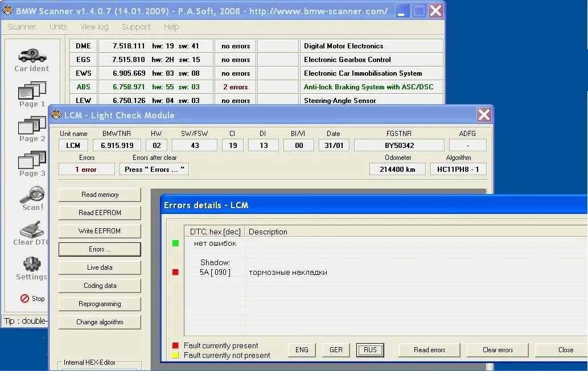Click the Write EEPROM button
Screen dimensions: 588x371
pos(100,231)
